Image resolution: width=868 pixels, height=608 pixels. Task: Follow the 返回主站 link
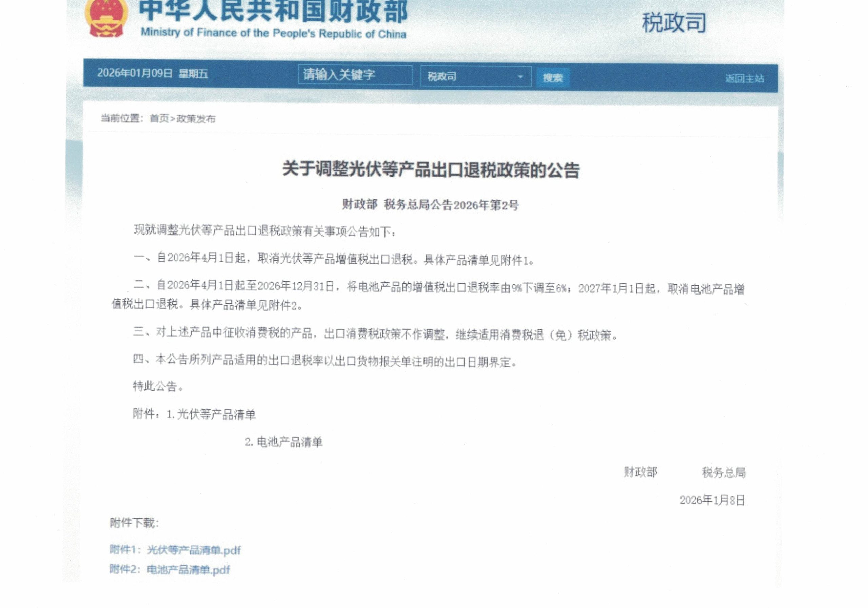point(744,79)
